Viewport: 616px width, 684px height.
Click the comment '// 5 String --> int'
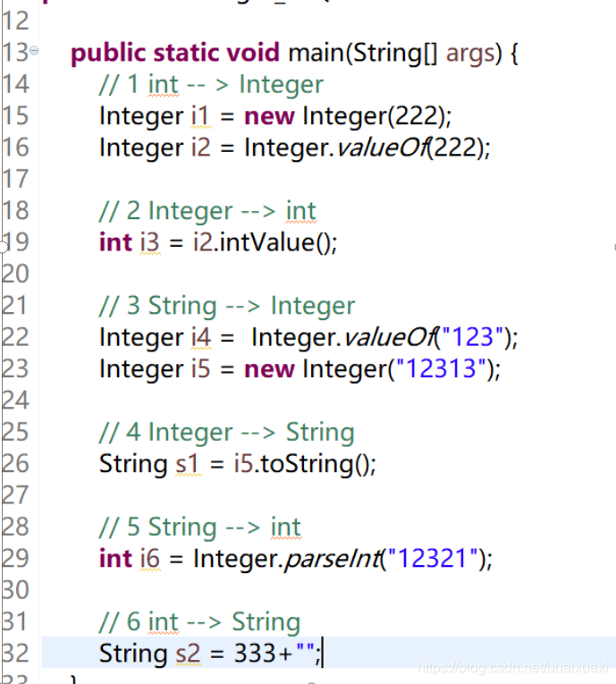199,527
